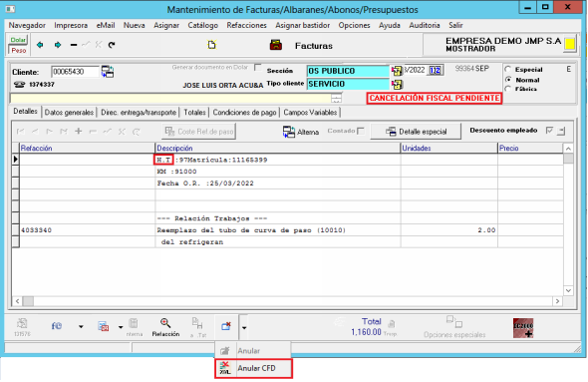Toggle the Contado checkbox
The width and height of the screenshot is (588, 382).
tap(361, 131)
